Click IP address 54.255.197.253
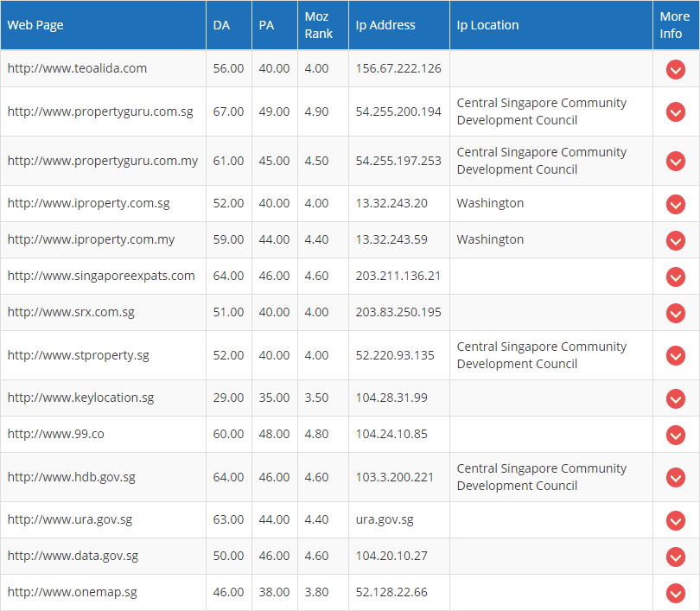The height and width of the screenshot is (611, 700). tap(398, 161)
